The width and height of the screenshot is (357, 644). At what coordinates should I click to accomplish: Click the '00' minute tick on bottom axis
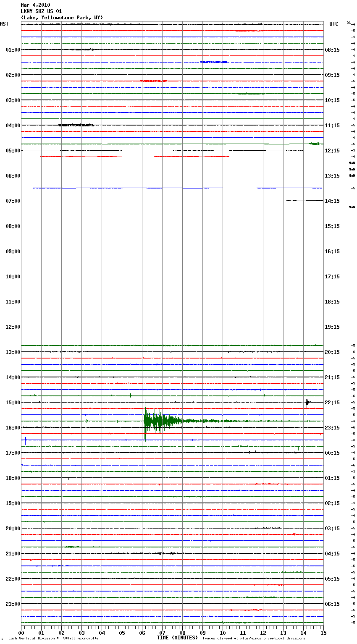21,633
